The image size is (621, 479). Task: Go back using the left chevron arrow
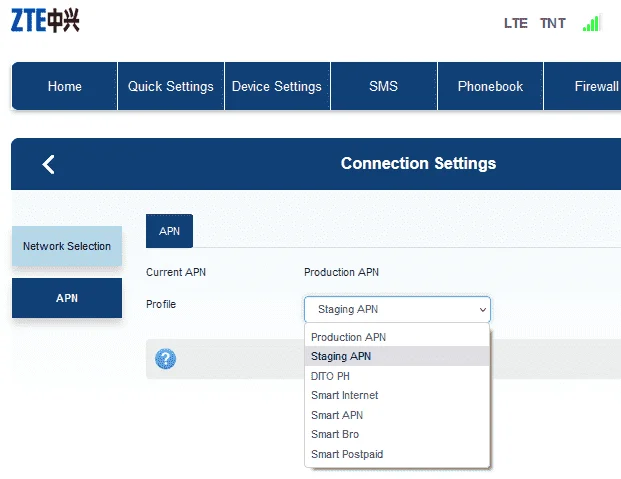point(48,164)
